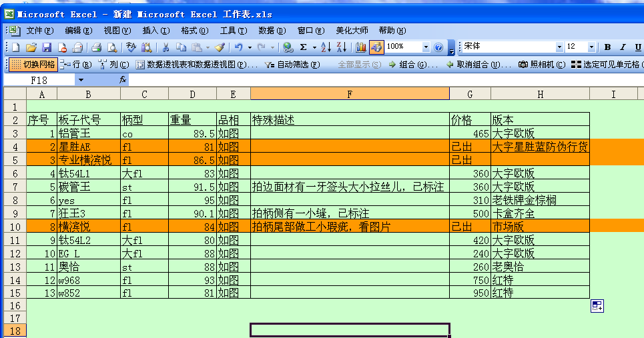The height and width of the screenshot is (338, 644).
Task: Sort ascending with the A-Z icon
Action: (x=326, y=47)
